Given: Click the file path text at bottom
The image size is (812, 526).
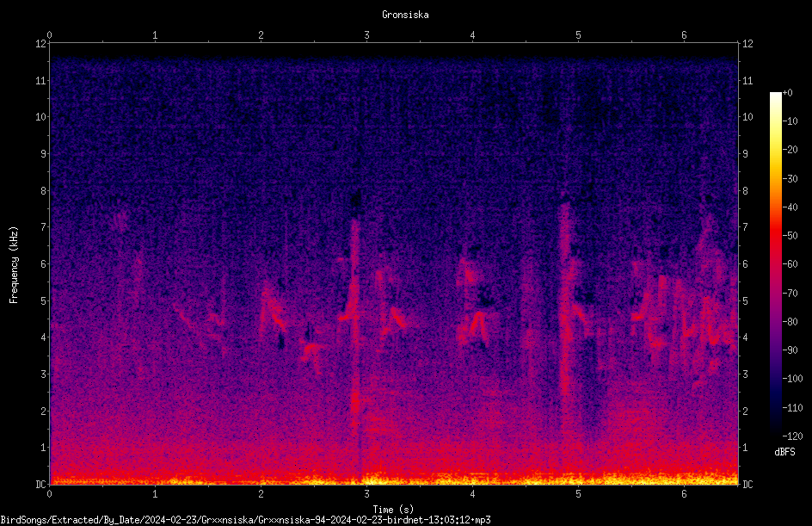Looking at the screenshot, I should (245, 520).
